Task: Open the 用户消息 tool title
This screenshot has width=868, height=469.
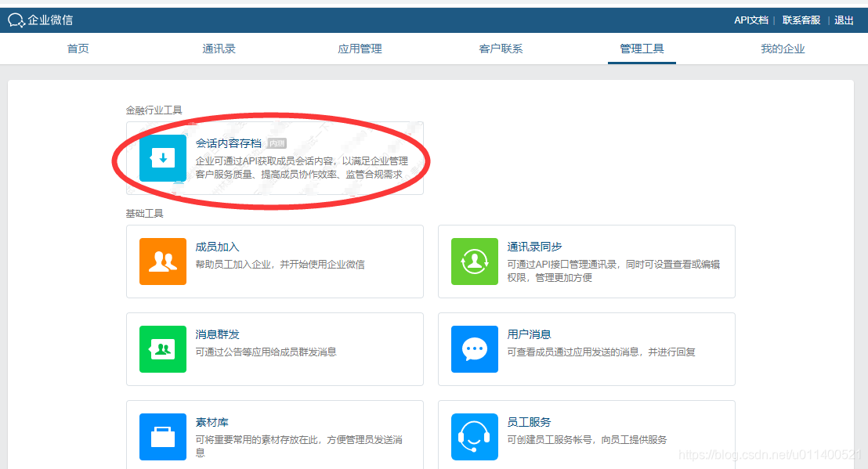Action: pyautogui.click(x=530, y=334)
